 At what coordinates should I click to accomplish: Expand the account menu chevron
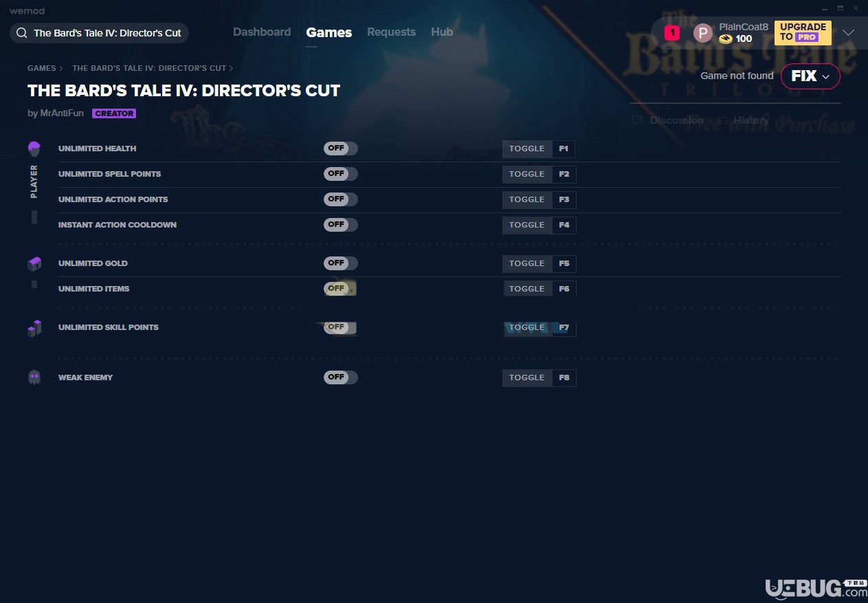(848, 33)
